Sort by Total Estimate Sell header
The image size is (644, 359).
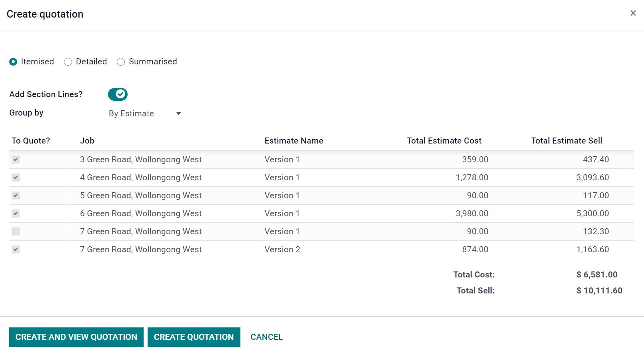[x=566, y=141]
